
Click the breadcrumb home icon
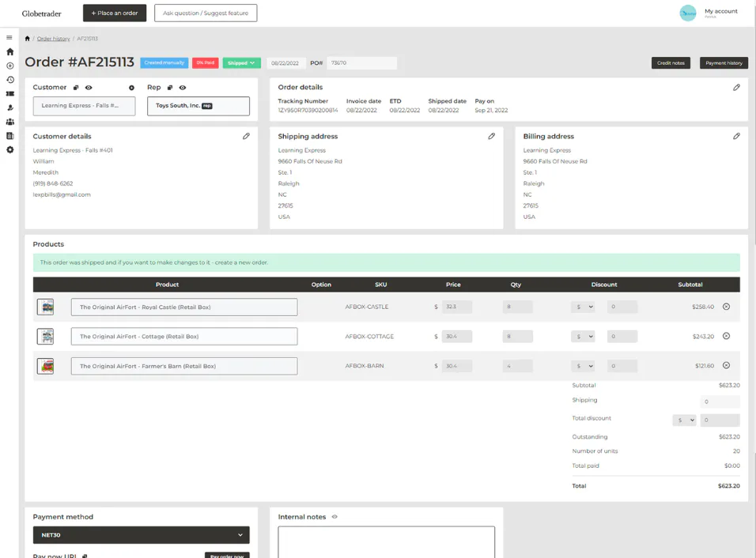pos(28,39)
